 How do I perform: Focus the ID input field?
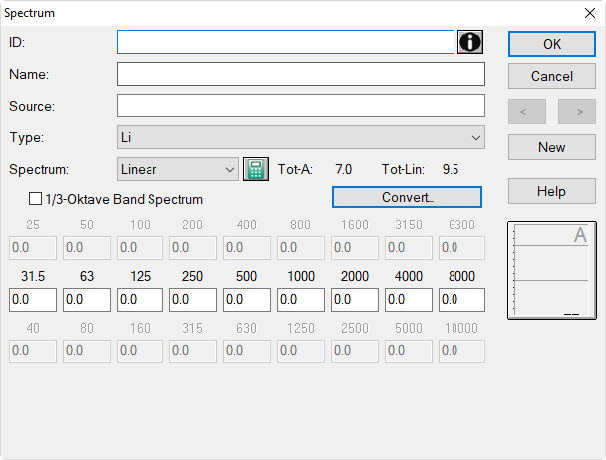coord(286,42)
